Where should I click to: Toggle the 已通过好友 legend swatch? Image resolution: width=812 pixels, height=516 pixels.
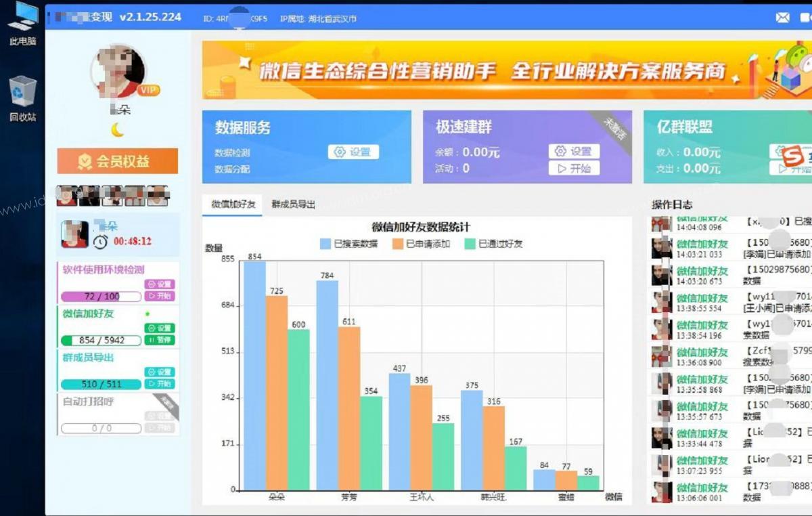coord(470,244)
